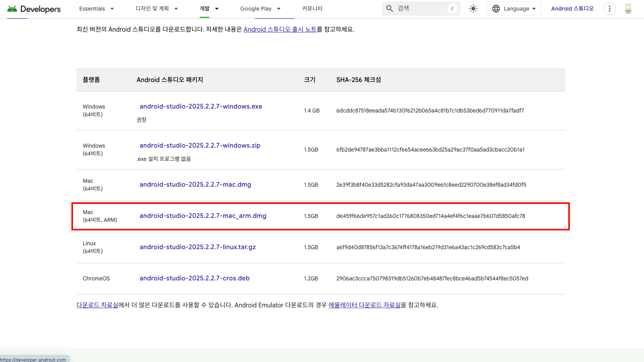Download the linux.tar.gz package
This screenshot has height=362, width=644.
pyautogui.click(x=197, y=247)
